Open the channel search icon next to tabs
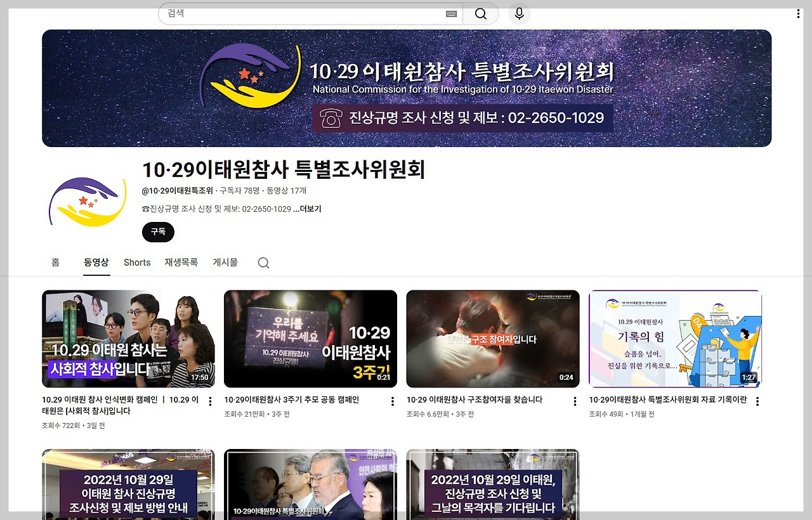 point(263,262)
